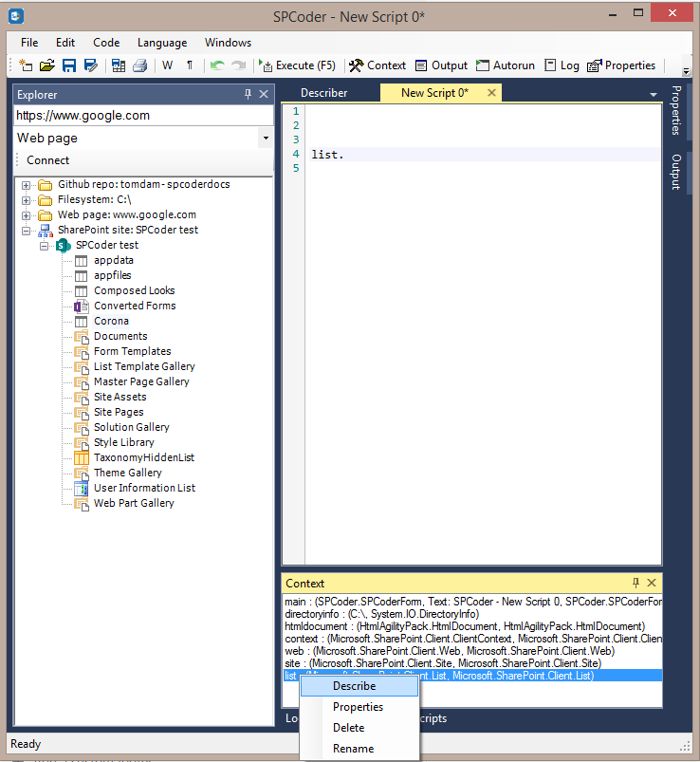Image resolution: width=700 pixels, height=762 pixels.
Task: Click the User Information List icon
Action: click(x=82, y=489)
